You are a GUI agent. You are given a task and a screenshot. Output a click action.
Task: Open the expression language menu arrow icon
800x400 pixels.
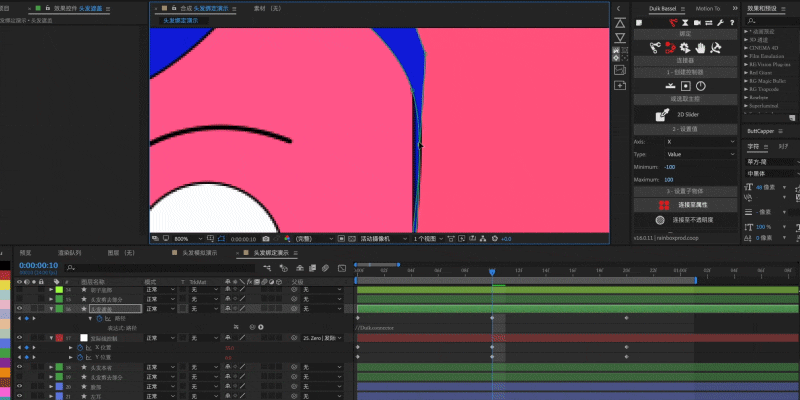click(x=261, y=327)
